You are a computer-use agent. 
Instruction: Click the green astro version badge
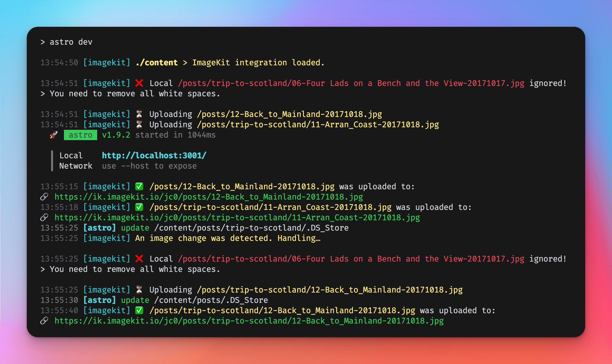pos(80,135)
